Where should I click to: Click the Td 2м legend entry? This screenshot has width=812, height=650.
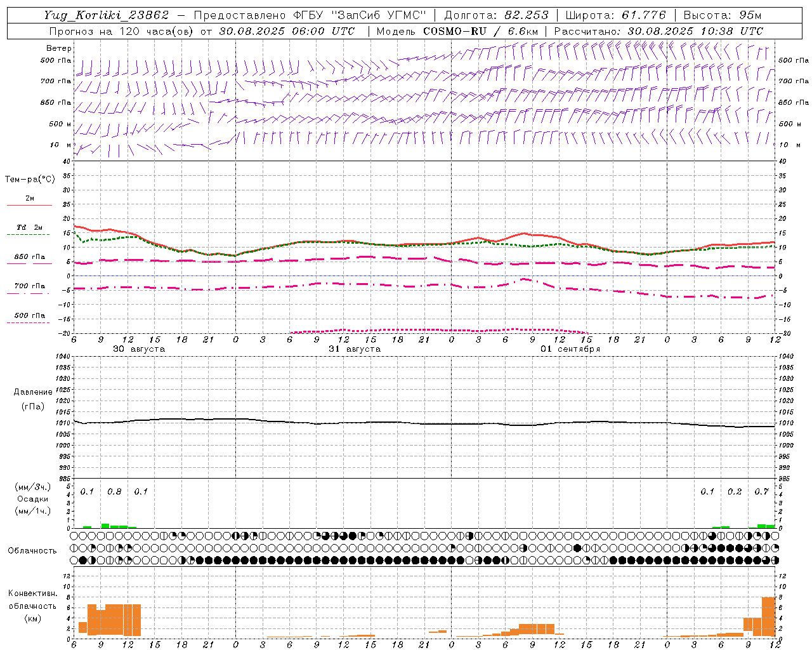pos(30,227)
